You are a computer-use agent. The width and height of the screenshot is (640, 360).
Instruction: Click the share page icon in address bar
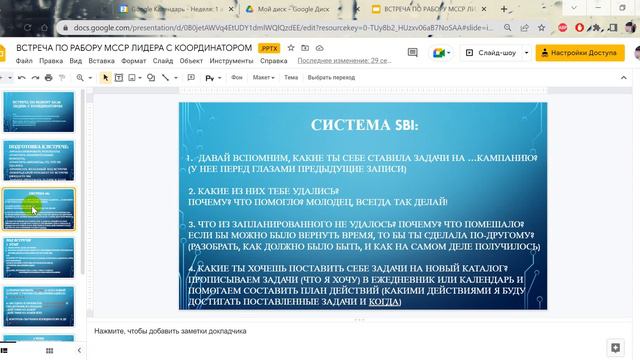coord(524,28)
